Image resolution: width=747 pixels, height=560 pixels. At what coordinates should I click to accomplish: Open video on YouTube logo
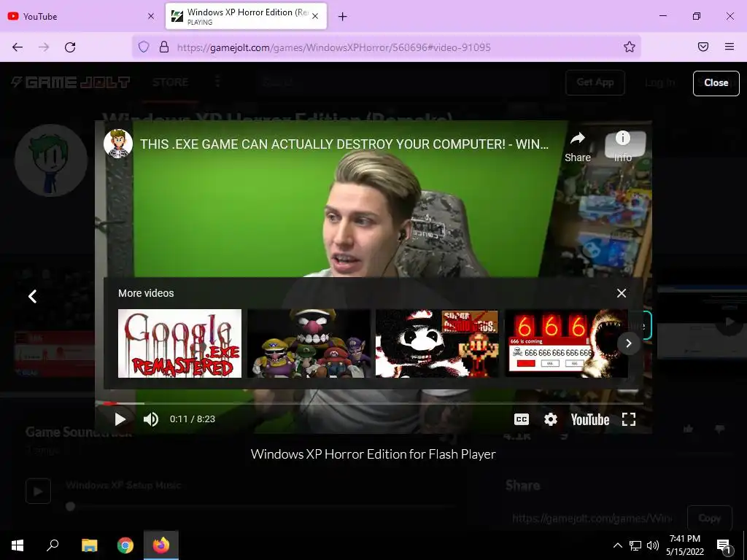pos(589,419)
